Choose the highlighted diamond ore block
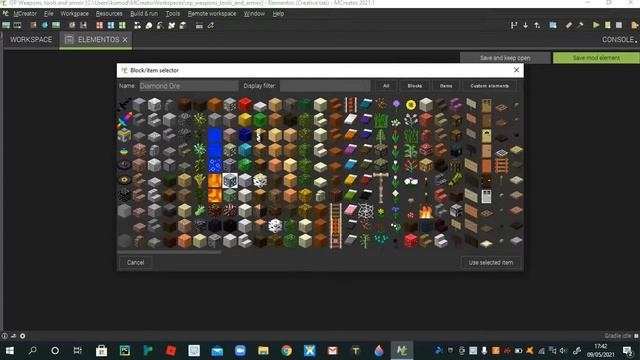The height and width of the screenshot is (360, 640). [230, 180]
